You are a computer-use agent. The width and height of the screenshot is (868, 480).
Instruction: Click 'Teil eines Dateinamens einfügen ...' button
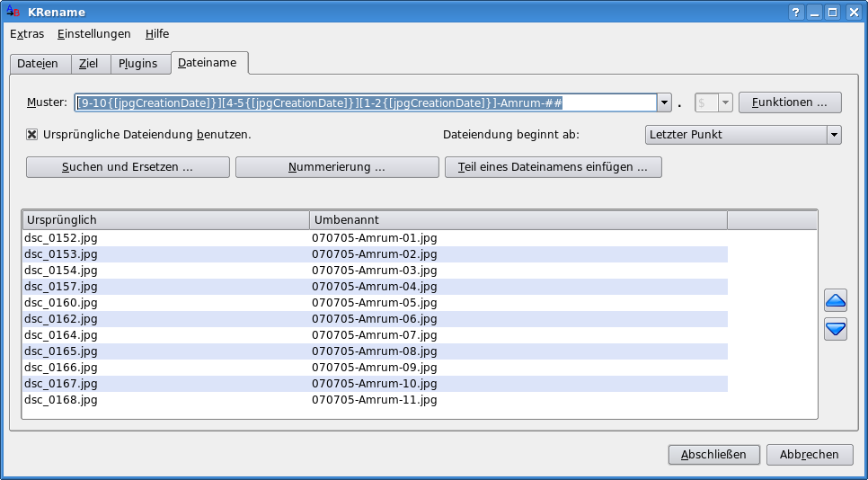553,167
